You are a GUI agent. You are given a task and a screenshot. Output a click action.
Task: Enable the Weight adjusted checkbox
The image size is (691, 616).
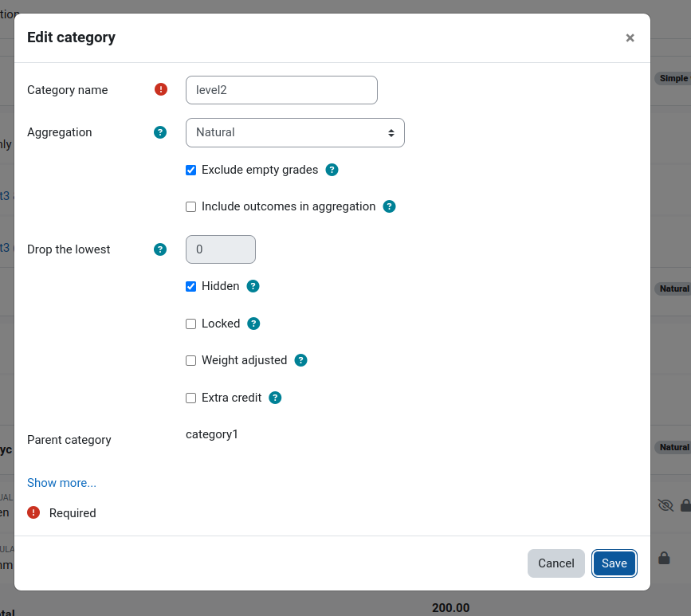click(x=190, y=360)
